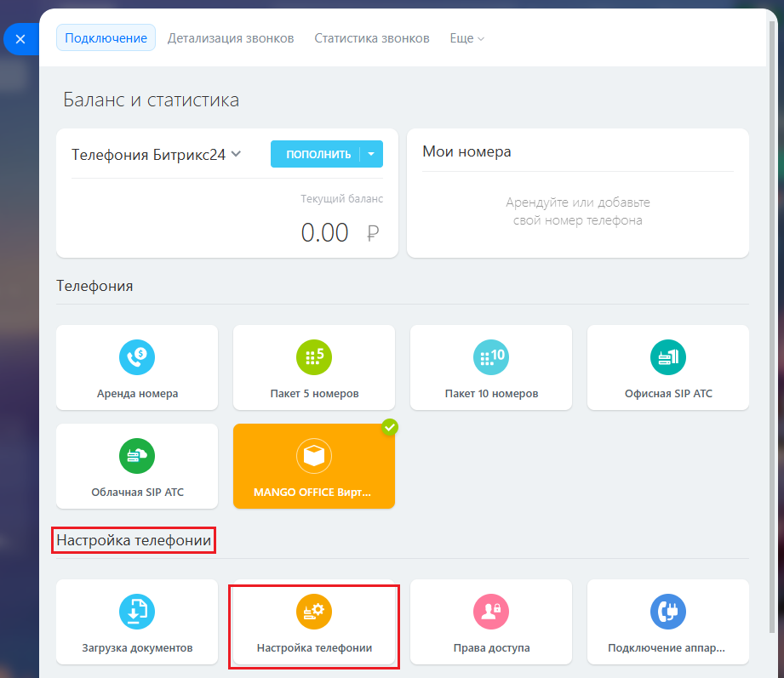Click the MANGO OFFICE Вирт... label
Viewport: 784px width, 678px height.
coord(312,493)
